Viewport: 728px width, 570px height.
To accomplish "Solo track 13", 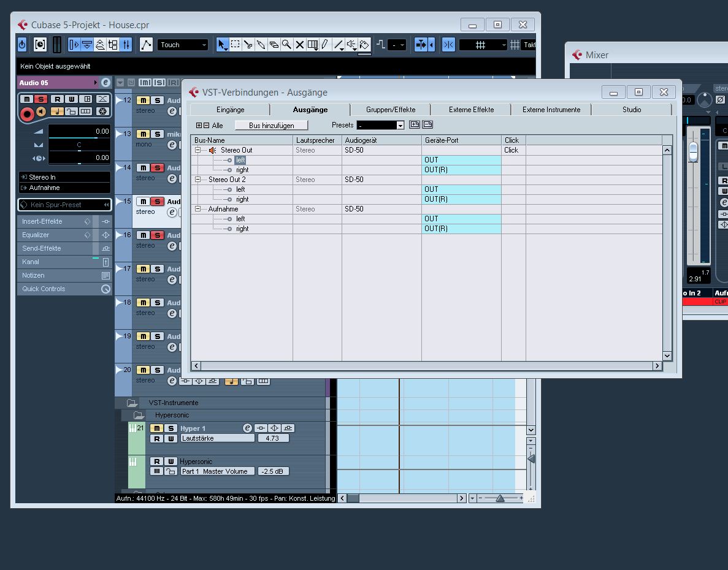I will (x=158, y=134).
